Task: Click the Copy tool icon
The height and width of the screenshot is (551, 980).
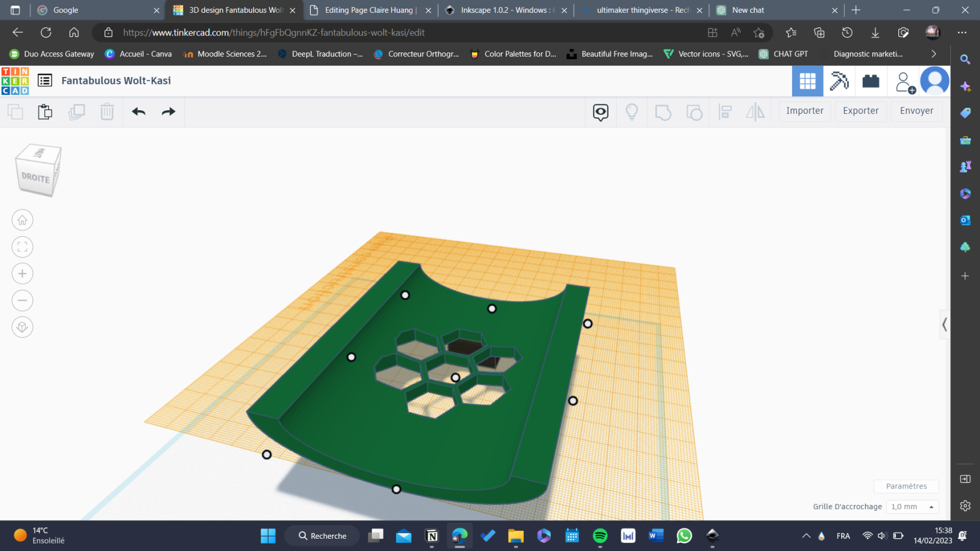Action: point(15,111)
